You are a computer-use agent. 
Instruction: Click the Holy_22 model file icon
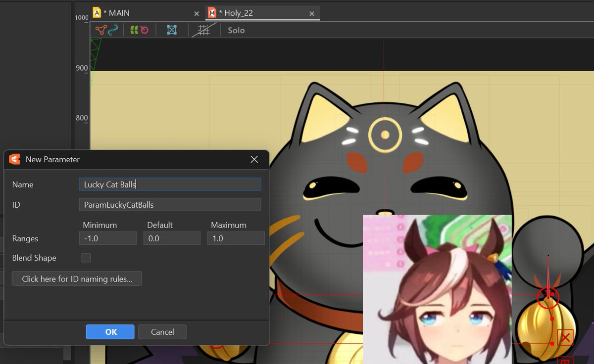point(212,13)
